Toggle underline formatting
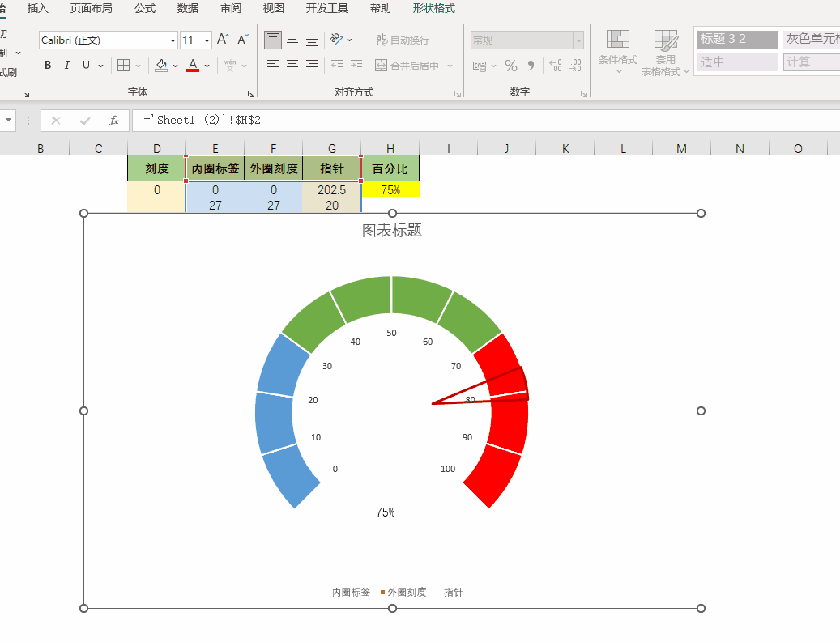Viewport: 840px width, 642px height. [x=86, y=66]
